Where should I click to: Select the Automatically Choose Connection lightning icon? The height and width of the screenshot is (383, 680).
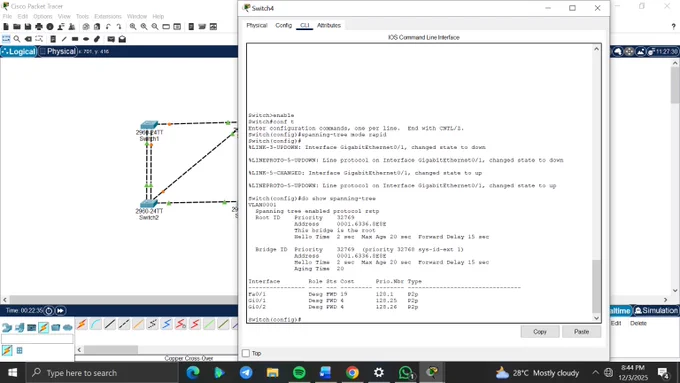[82, 324]
